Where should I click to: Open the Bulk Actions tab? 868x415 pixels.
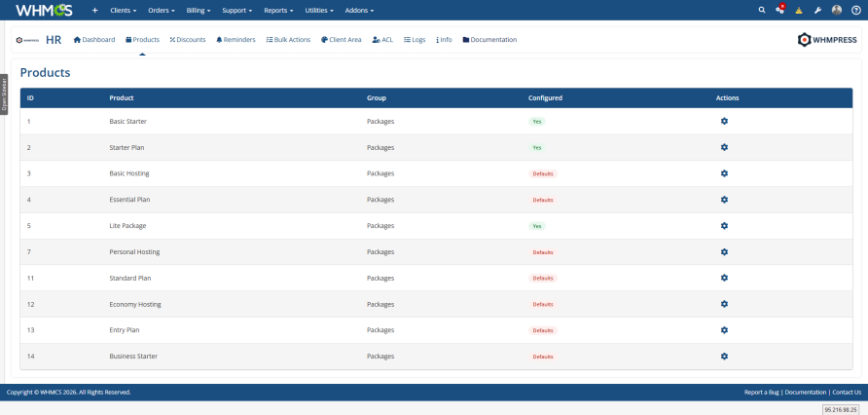click(288, 40)
